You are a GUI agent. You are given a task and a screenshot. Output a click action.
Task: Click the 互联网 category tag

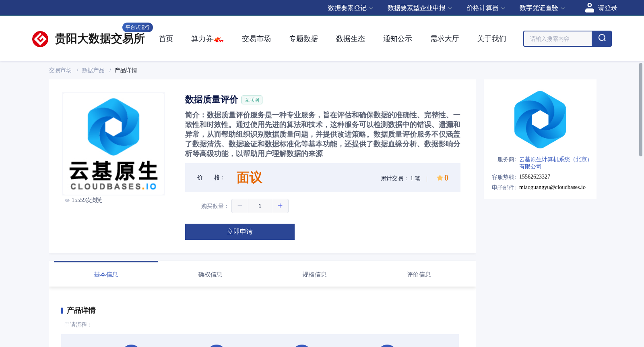(252, 100)
